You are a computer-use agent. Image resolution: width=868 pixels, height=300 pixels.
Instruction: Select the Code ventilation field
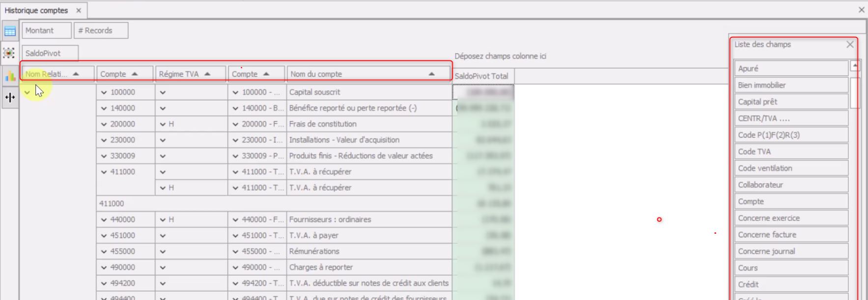[791, 168]
